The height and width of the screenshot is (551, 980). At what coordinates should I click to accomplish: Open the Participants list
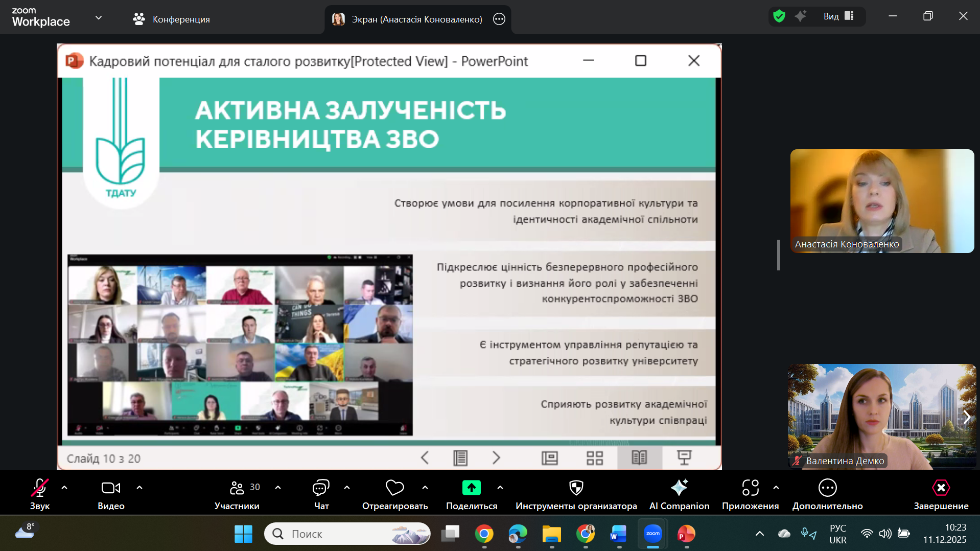[237, 489]
